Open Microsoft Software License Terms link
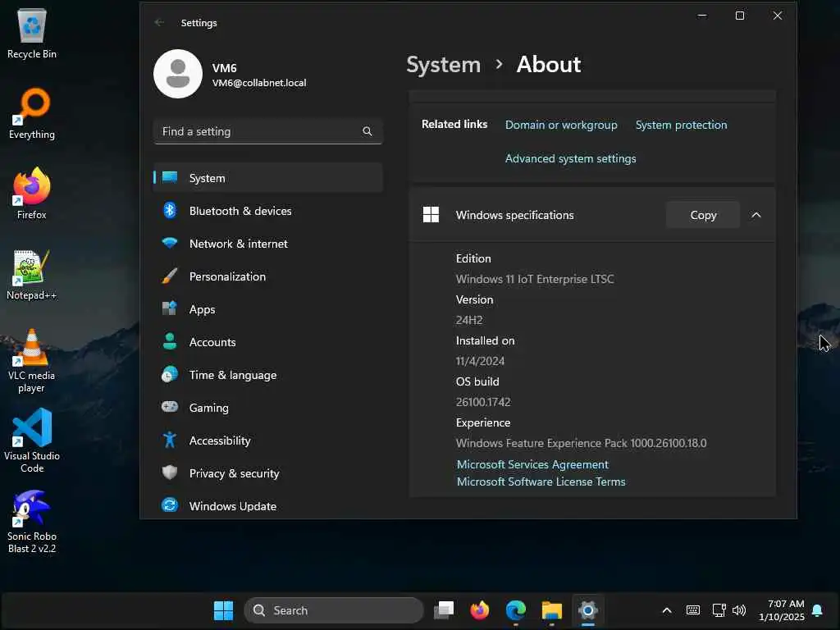This screenshot has height=630, width=840. pos(541,482)
